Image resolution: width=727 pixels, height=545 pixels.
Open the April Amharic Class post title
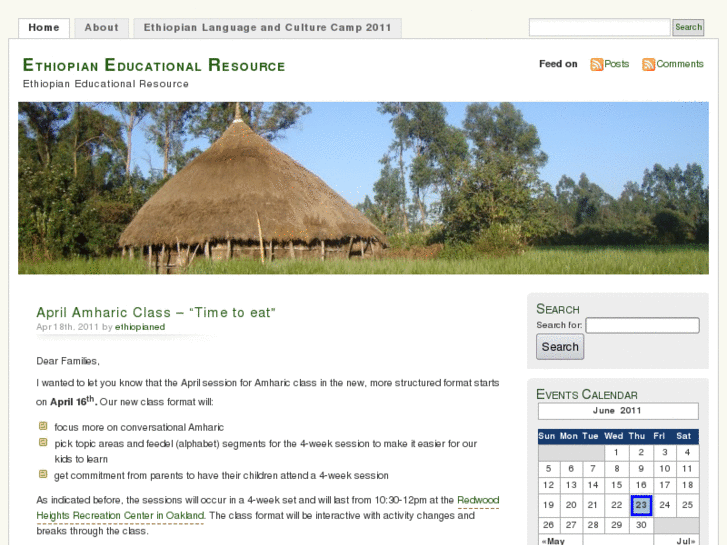tap(156, 313)
